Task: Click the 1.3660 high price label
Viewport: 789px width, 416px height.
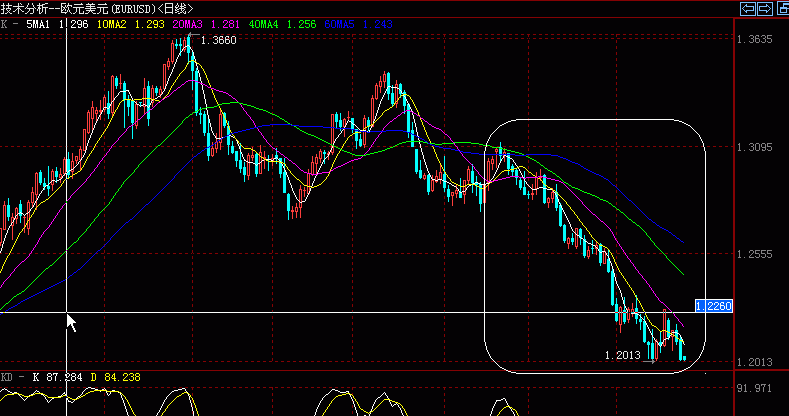Action: pyautogui.click(x=218, y=40)
